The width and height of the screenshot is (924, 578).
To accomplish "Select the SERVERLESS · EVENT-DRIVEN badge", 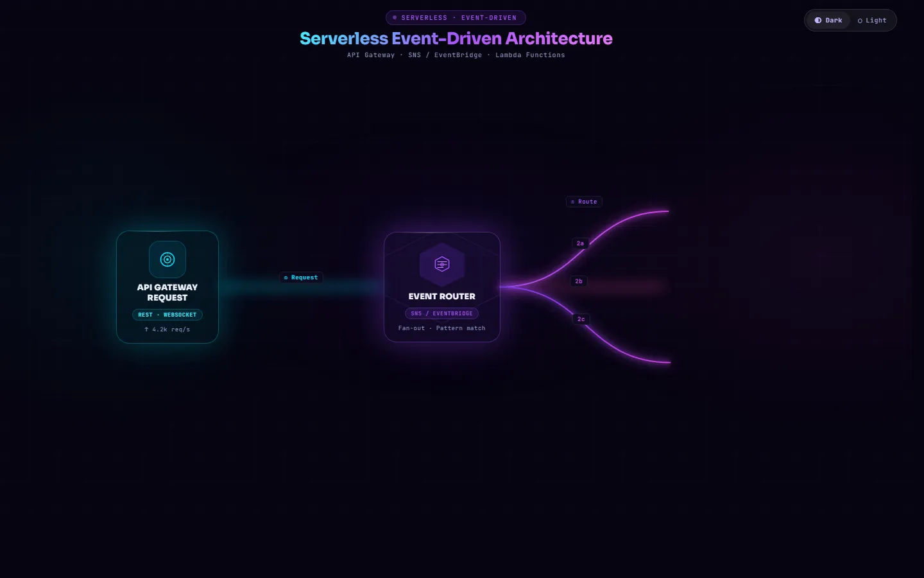I will pyautogui.click(x=455, y=17).
